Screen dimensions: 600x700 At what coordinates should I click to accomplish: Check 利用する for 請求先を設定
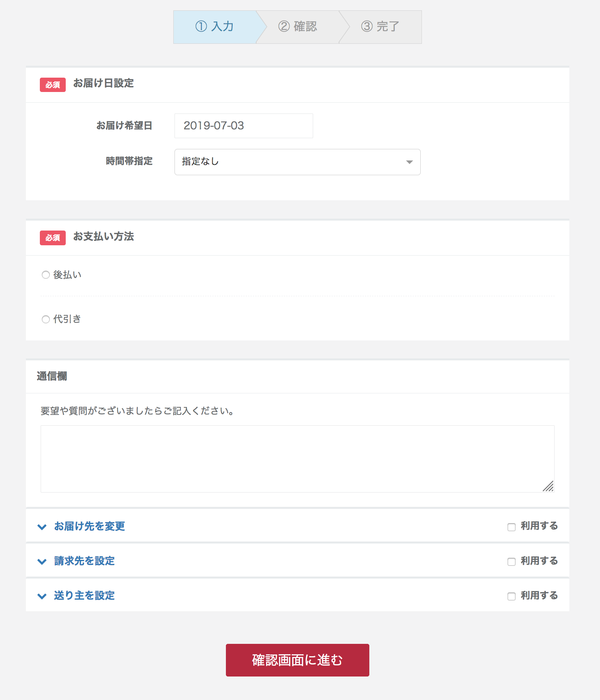512,562
